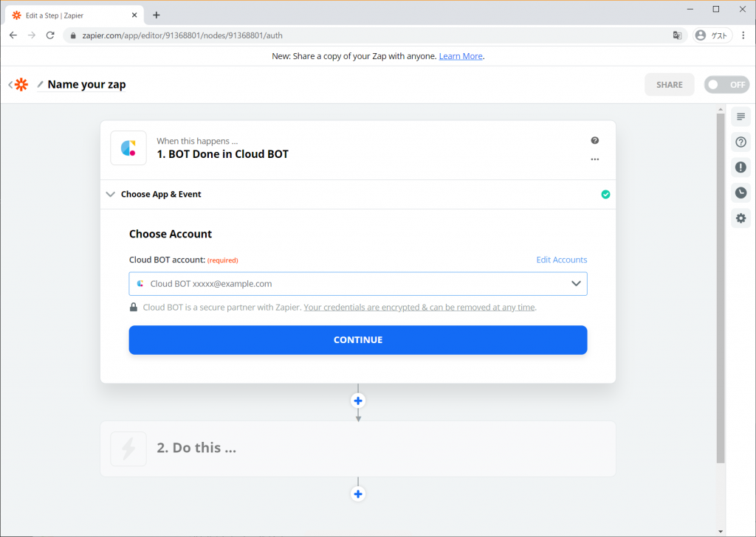Image resolution: width=756 pixels, height=537 pixels.
Task: Click the lightning bolt action icon
Action: [x=128, y=449]
